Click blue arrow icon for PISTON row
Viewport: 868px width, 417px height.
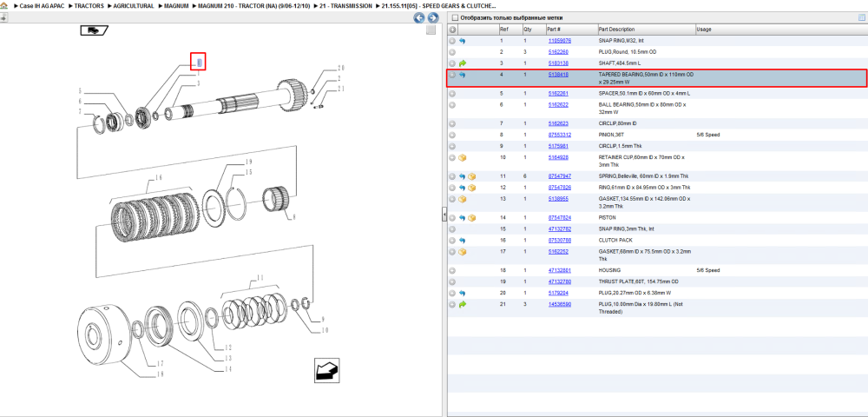(463, 218)
